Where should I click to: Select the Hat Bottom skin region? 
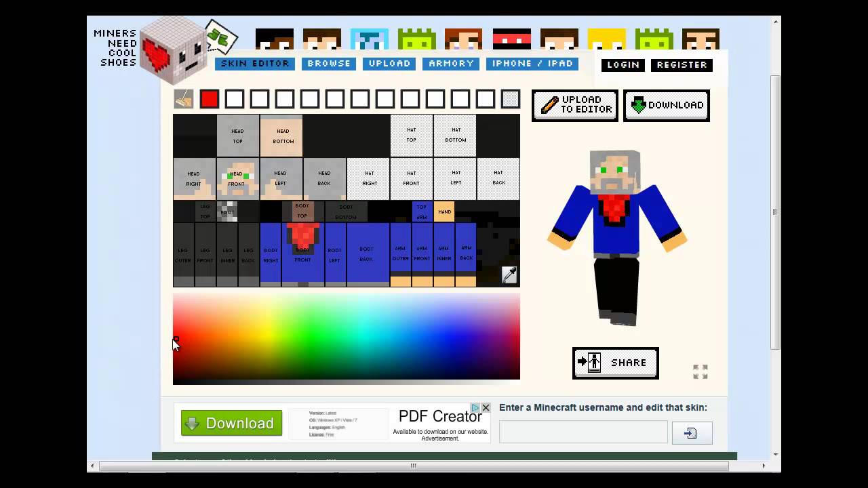click(x=455, y=136)
